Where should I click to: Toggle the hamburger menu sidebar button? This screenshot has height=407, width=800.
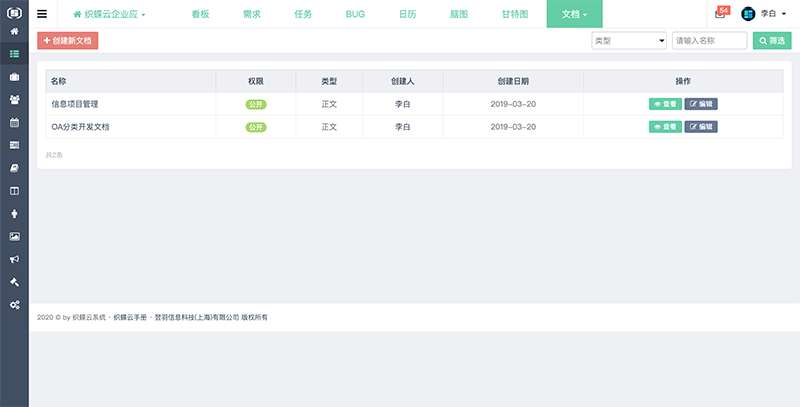(42, 14)
